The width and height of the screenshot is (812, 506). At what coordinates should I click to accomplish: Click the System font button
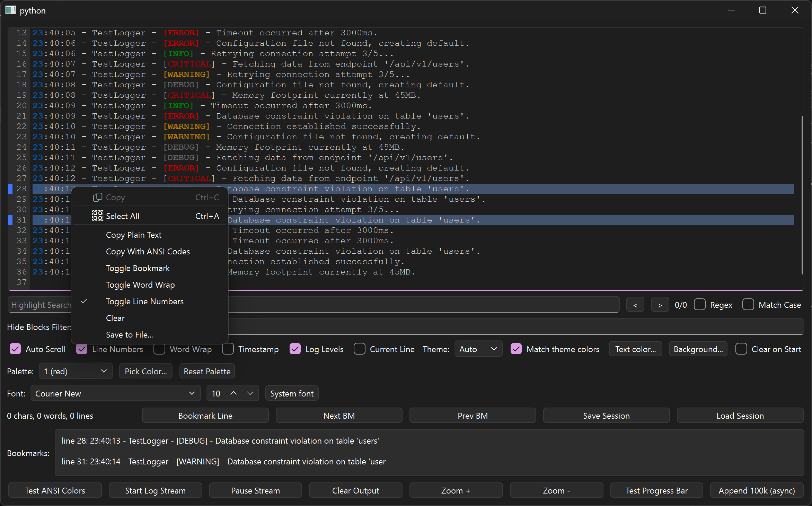[x=292, y=393]
